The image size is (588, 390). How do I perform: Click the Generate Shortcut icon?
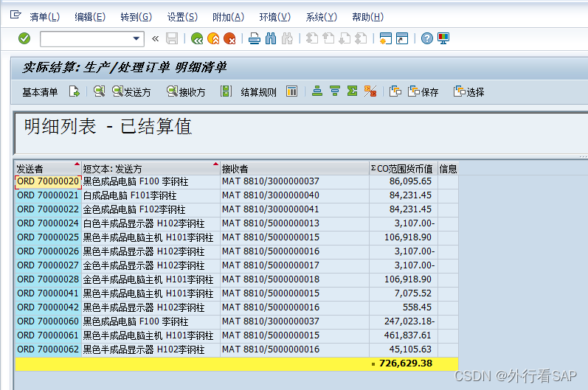click(402, 38)
